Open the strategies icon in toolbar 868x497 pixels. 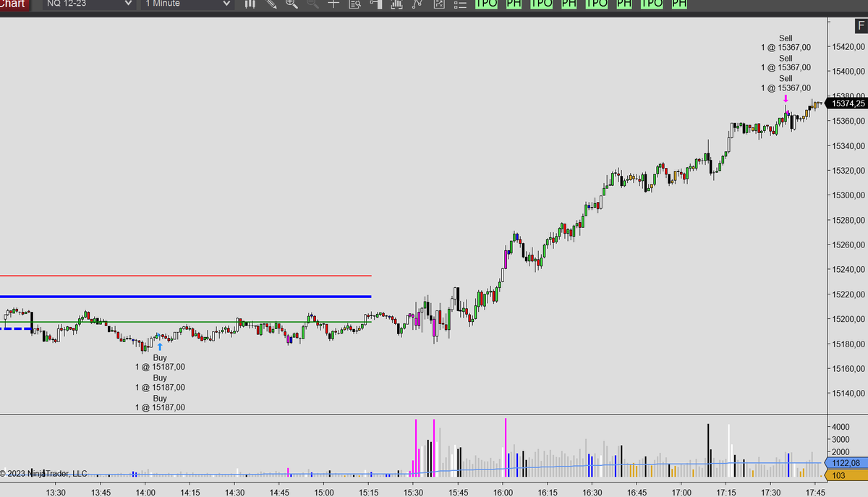pyautogui.click(x=417, y=4)
